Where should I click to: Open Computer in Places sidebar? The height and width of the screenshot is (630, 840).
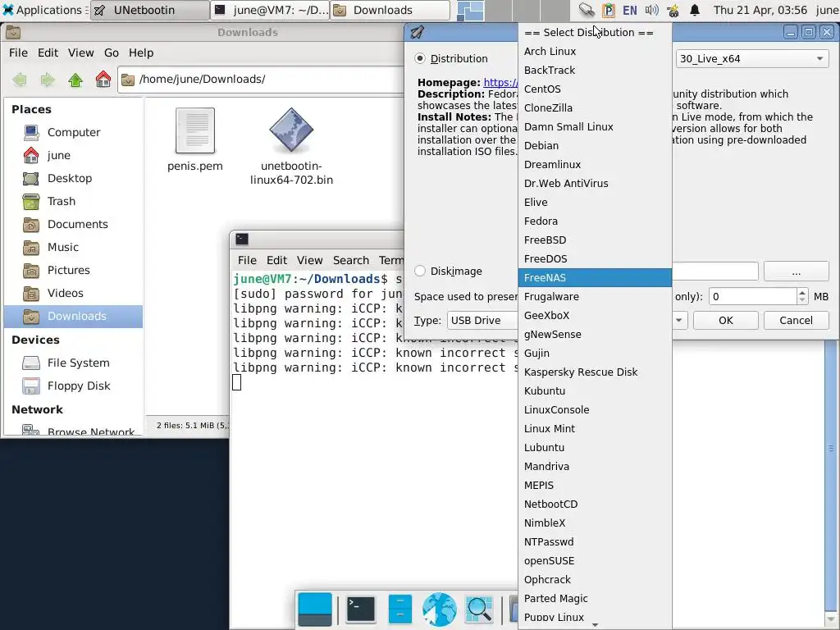[x=73, y=132]
